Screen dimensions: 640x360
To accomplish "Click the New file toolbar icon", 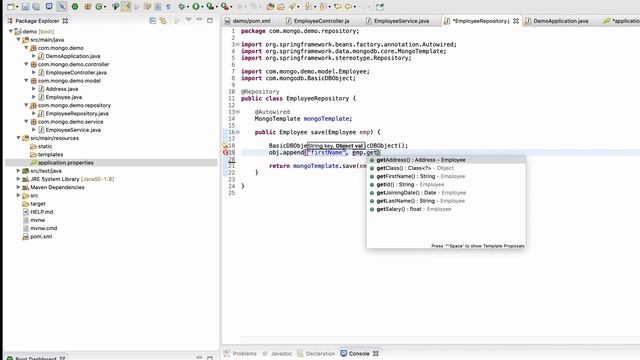I will tap(11, 7).
